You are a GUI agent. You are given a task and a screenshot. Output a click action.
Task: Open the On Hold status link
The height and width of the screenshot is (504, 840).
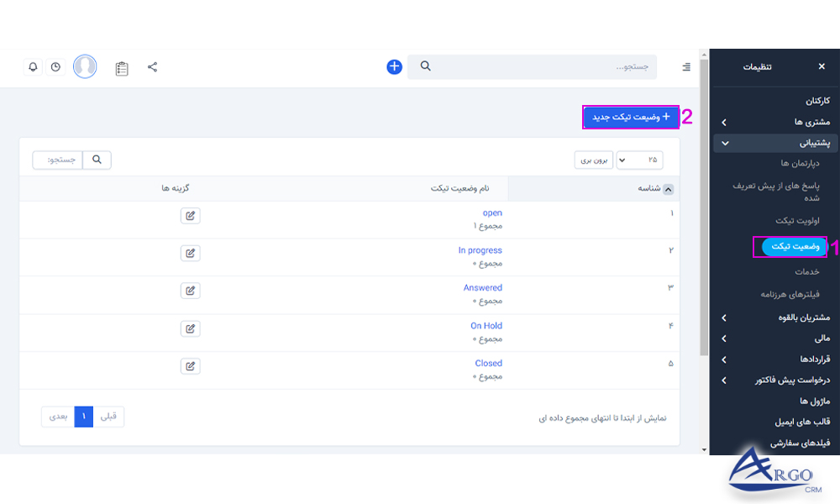click(x=486, y=325)
